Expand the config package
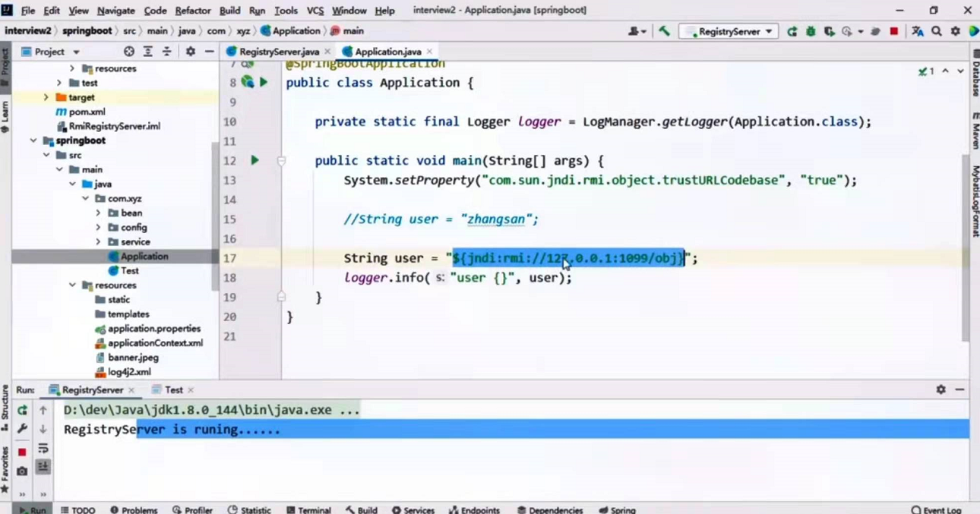The image size is (980, 514). click(x=99, y=227)
